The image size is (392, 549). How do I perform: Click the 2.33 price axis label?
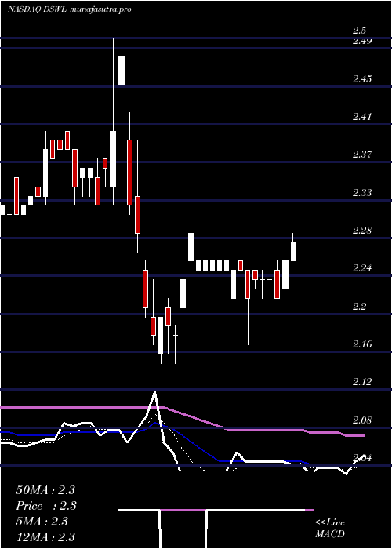pyautogui.click(x=361, y=192)
